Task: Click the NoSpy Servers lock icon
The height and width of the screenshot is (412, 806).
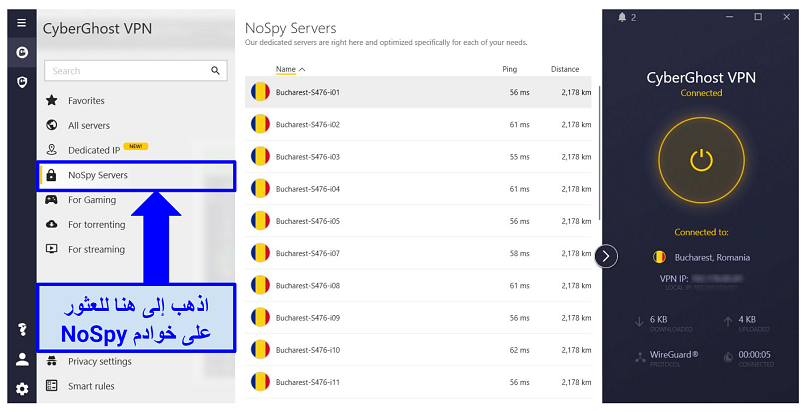Action: [x=51, y=175]
